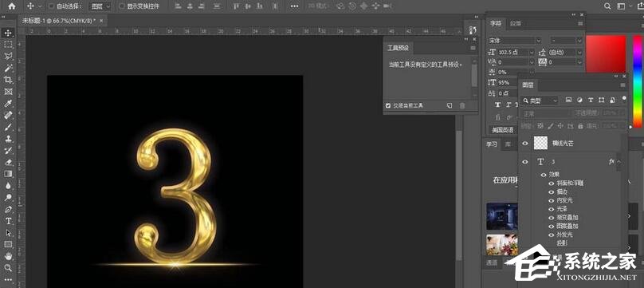Enable the 显示变换控件 checkbox
This screenshot has width=644, height=288.
tap(122, 6)
